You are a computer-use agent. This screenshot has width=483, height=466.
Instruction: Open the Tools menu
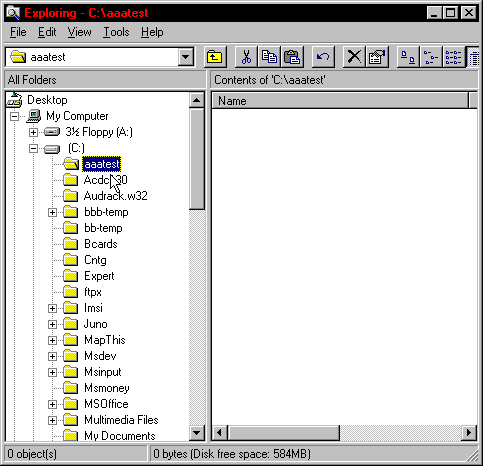[116, 32]
